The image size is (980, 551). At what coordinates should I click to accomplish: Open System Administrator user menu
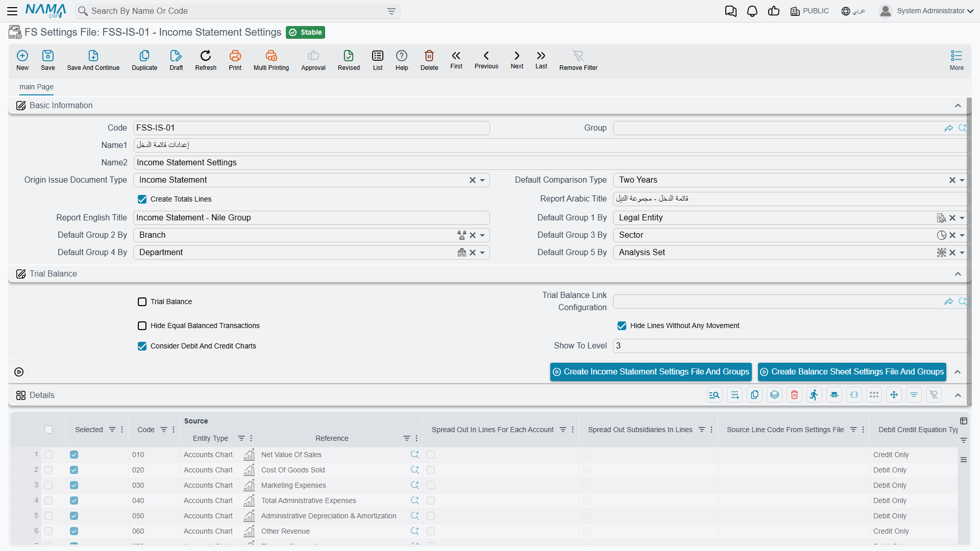pos(926,11)
